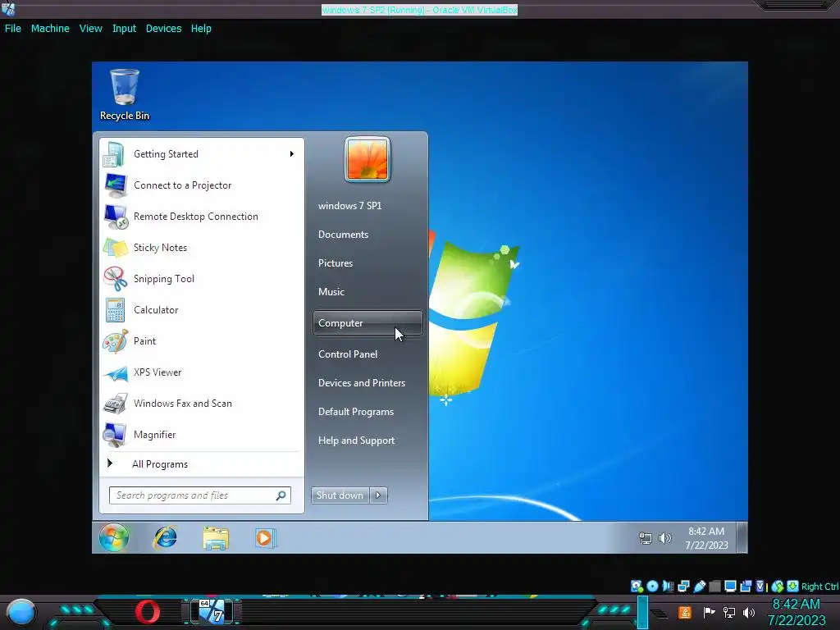Image resolution: width=840 pixels, height=630 pixels.
Task: Open Music from Start menu
Action: (367, 292)
